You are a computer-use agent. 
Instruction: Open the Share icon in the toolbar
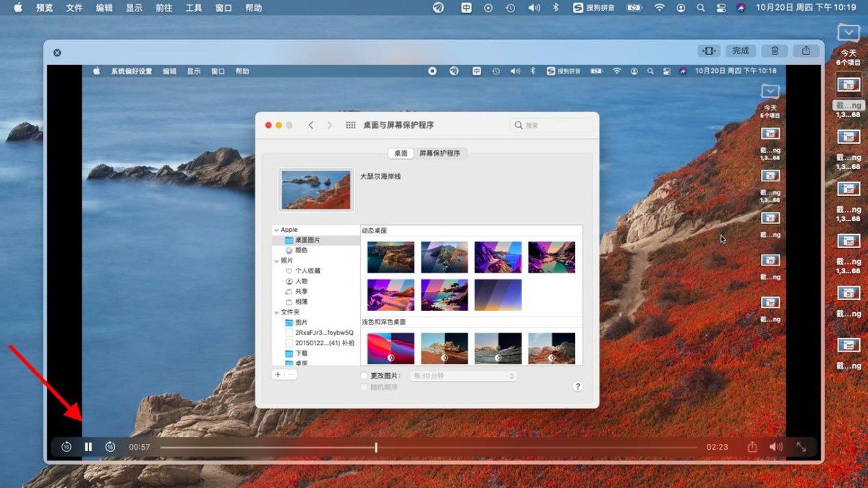tap(807, 51)
